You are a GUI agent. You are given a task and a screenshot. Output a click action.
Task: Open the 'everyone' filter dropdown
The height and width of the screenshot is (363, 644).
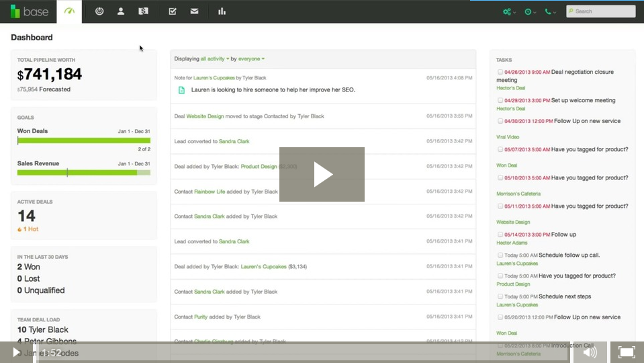[251, 58]
